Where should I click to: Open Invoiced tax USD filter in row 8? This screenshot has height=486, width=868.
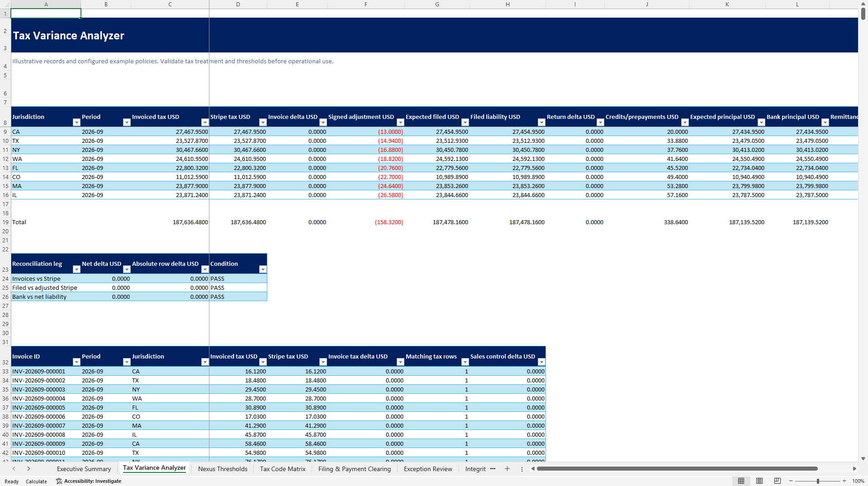coord(205,123)
